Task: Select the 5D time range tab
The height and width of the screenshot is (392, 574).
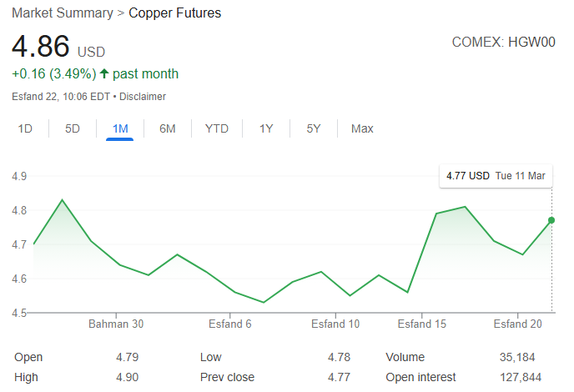Action: tap(73, 128)
